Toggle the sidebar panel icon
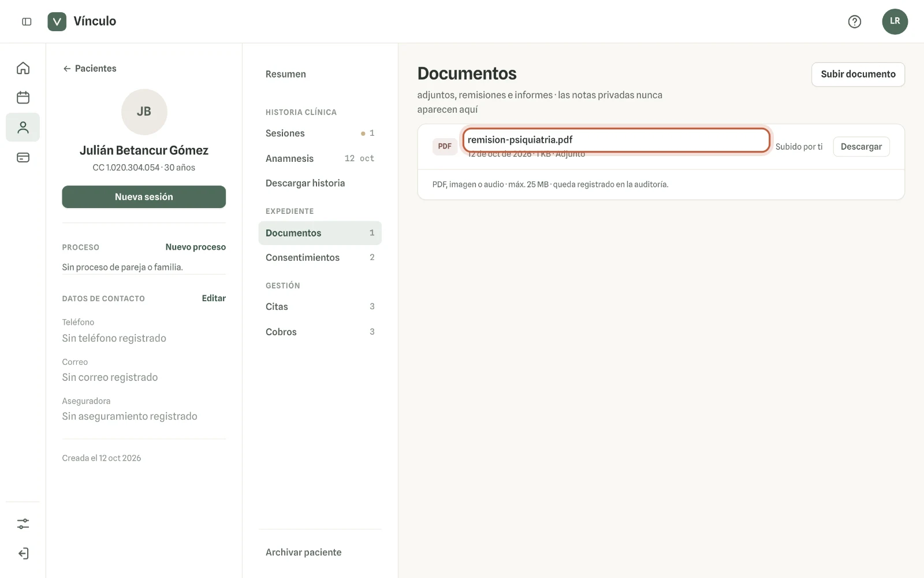Viewport: 924px width, 578px height. coord(27,21)
